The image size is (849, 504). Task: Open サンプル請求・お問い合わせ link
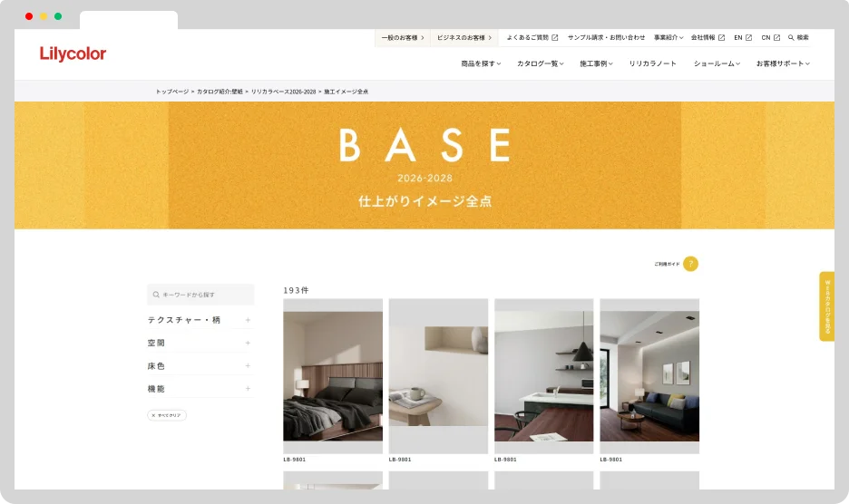606,37
